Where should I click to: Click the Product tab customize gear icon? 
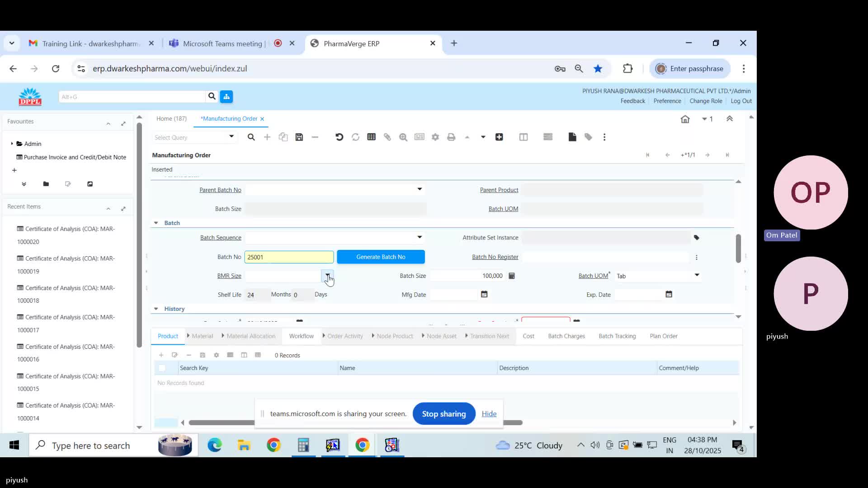pos(217,355)
